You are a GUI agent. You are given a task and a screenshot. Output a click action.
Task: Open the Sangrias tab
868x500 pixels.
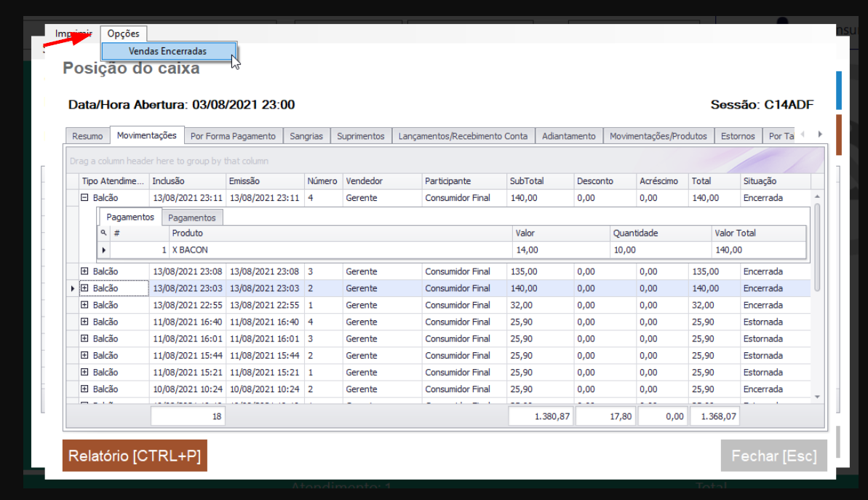pyautogui.click(x=306, y=136)
